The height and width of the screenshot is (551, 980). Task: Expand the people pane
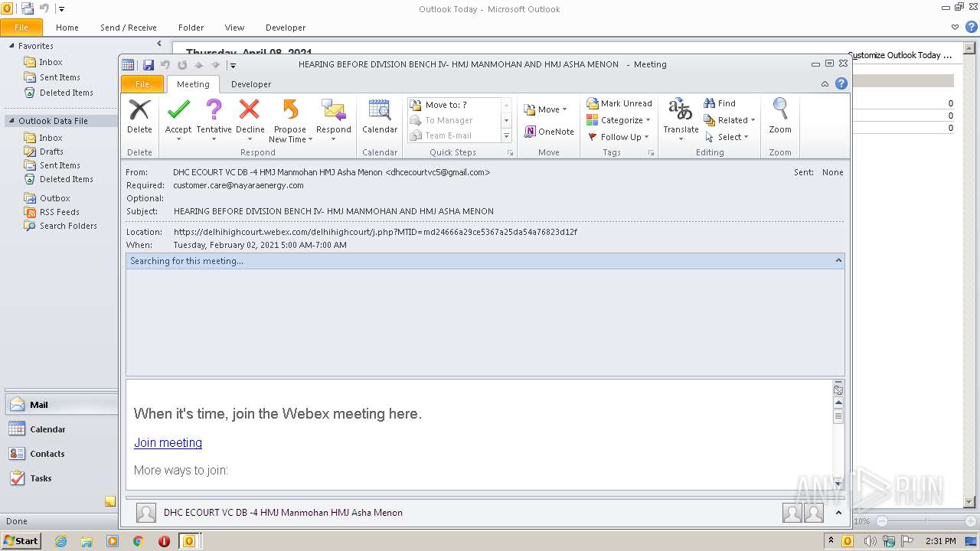tap(838, 513)
